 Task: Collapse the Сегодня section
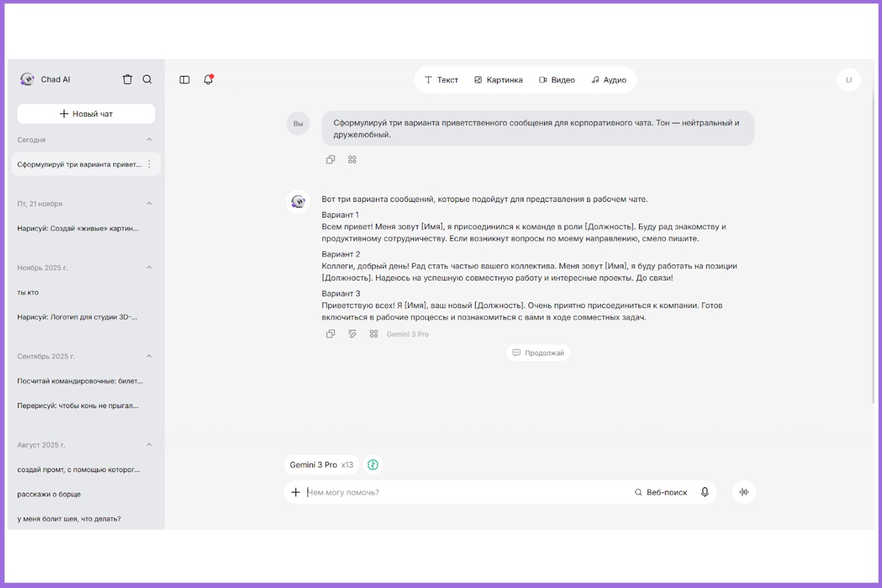tap(149, 140)
